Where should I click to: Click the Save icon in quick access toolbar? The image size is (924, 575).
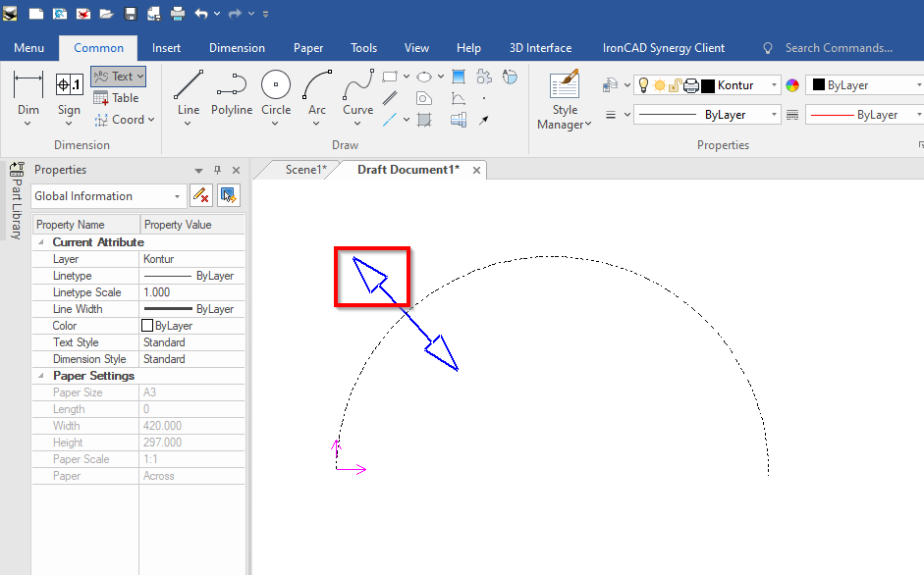(131, 14)
